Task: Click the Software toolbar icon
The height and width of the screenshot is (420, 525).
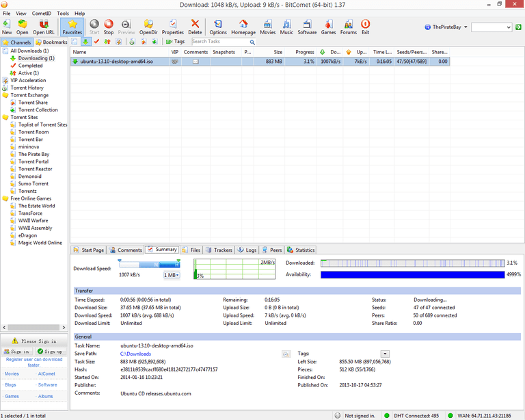Action: (x=307, y=27)
